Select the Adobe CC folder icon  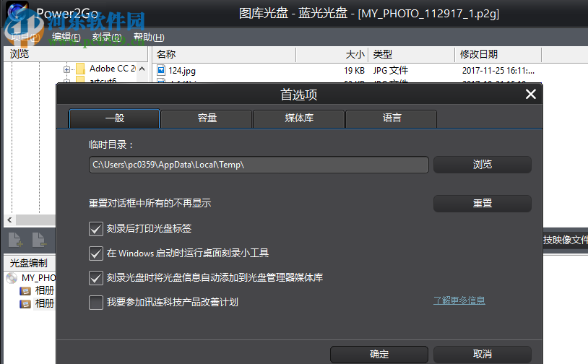click(80, 69)
